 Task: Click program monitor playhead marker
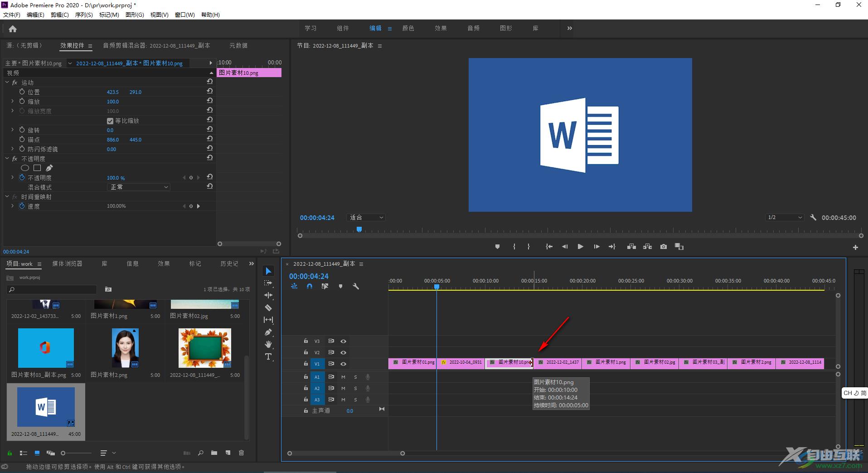coord(359,230)
